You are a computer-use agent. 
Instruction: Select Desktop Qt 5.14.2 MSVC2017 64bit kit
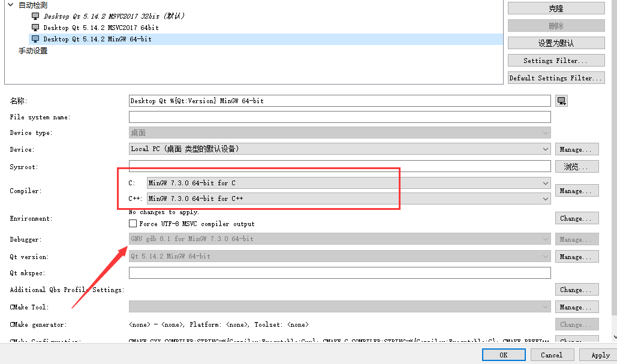click(101, 28)
